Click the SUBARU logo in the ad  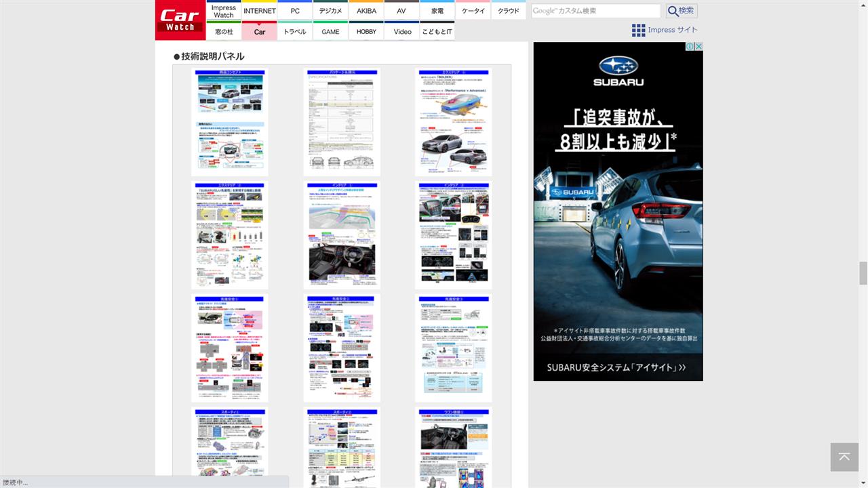pyautogui.click(x=618, y=72)
